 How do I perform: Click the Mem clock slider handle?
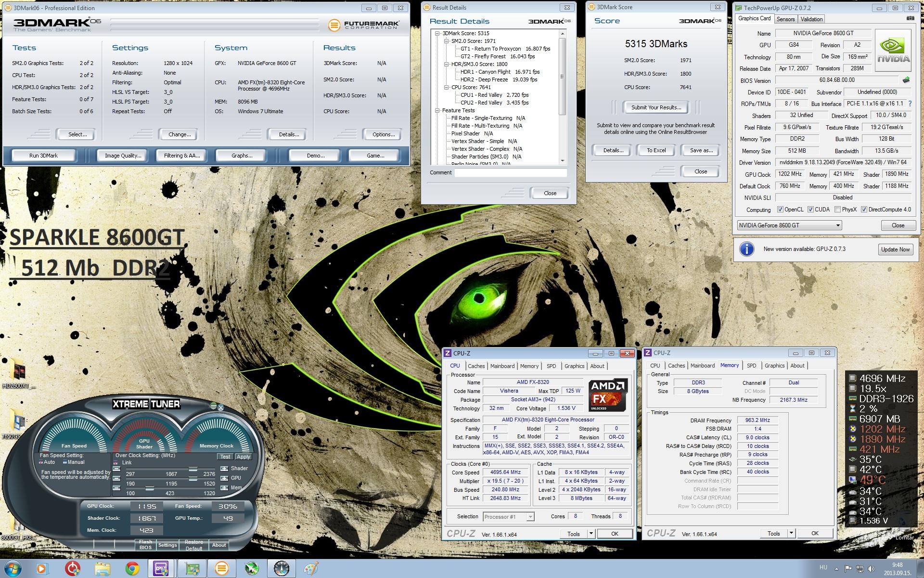point(150,488)
